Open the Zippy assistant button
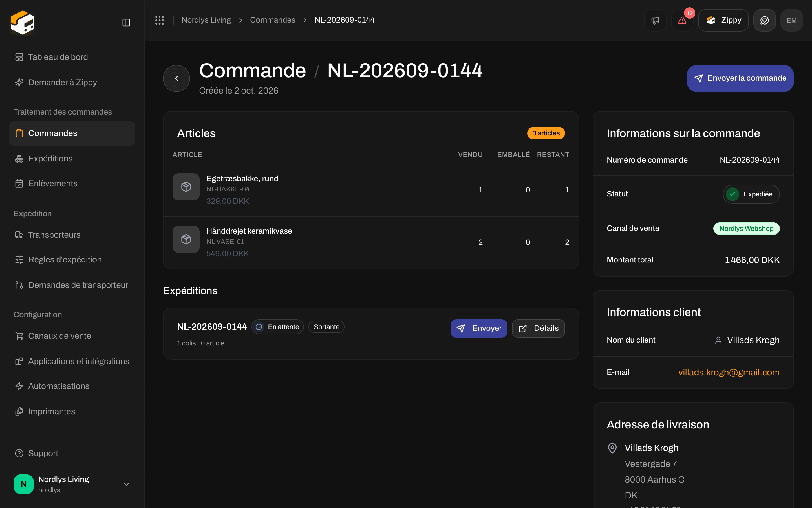 (723, 20)
